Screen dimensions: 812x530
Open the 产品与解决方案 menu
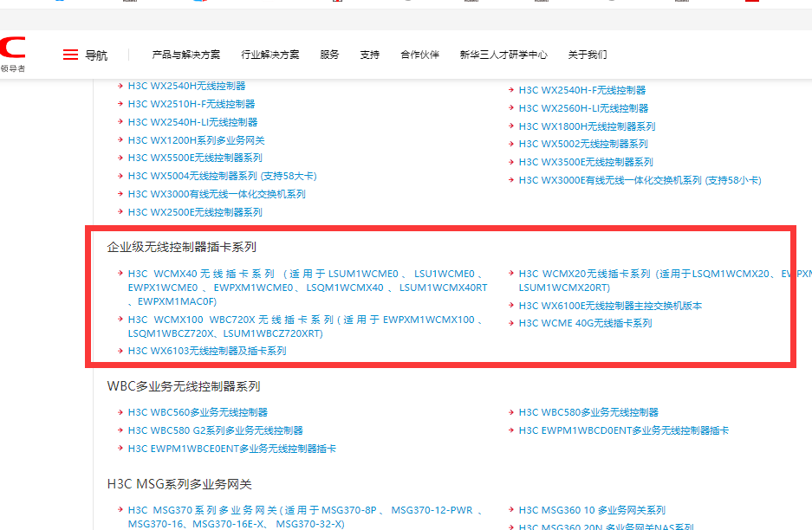(186, 55)
